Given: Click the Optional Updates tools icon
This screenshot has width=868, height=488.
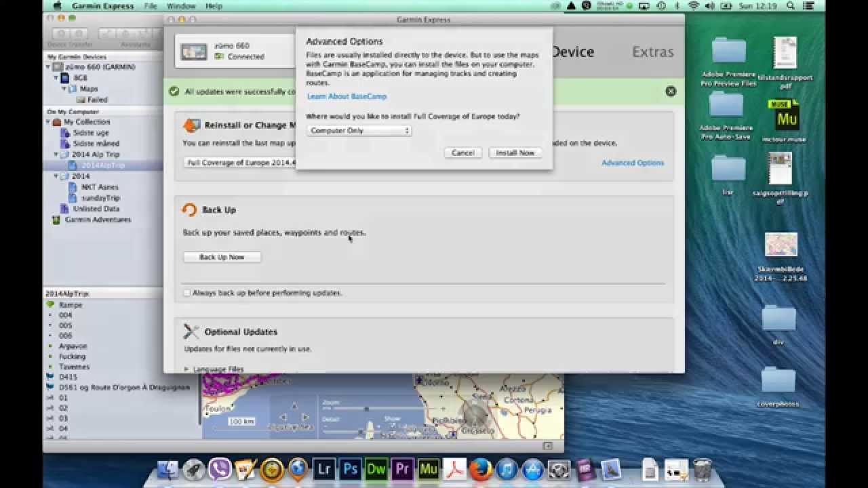Looking at the screenshot, I should point(191,331).
